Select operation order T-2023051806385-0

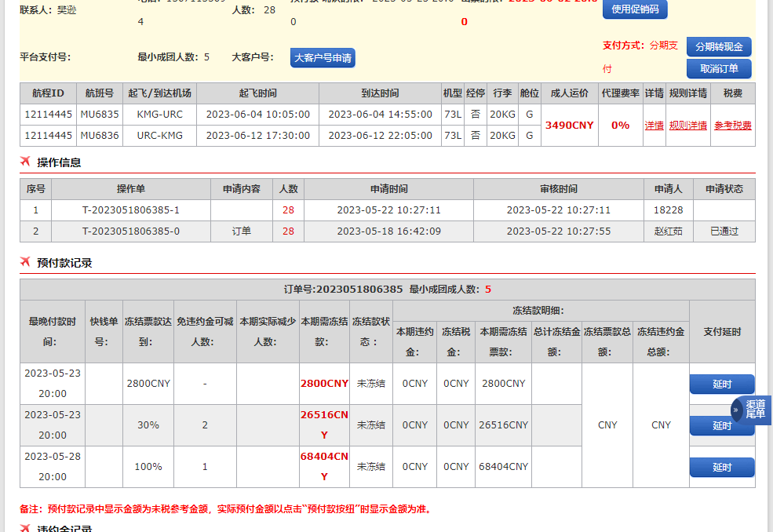pos(131,231)
